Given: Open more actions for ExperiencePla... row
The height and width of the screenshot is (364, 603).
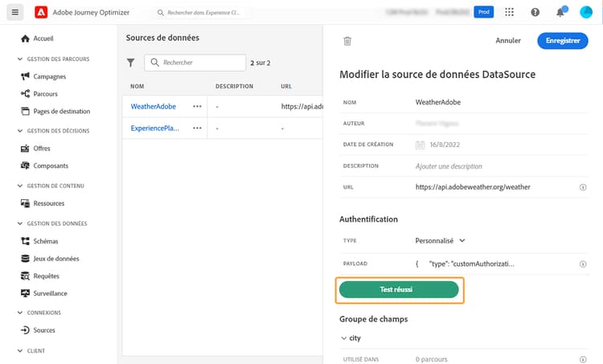Looking at the screenshot, I should click(197, 128).
